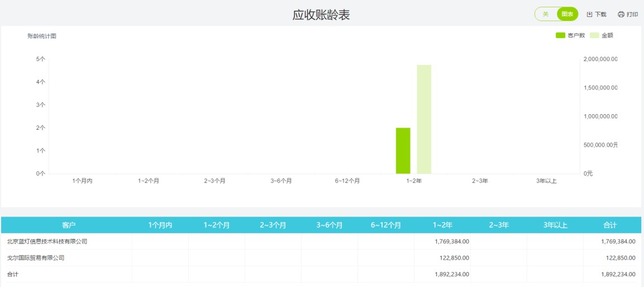Click the 2,000,000.00 right axis value

(x=600, y=59)
